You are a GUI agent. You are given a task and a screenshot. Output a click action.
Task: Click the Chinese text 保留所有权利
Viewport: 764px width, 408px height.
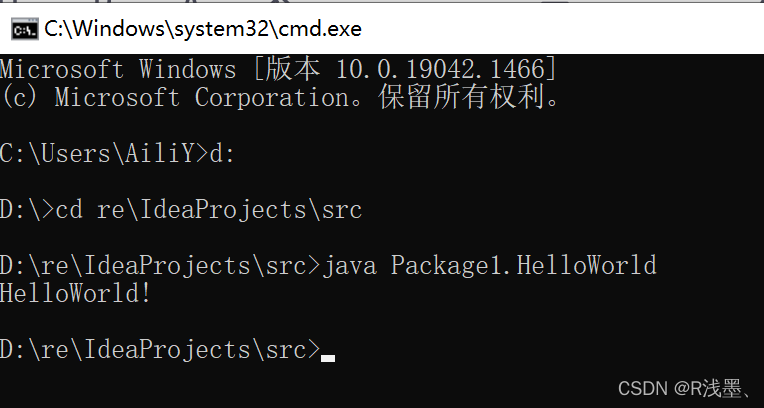pyautogui.click(x=470, y=97)
